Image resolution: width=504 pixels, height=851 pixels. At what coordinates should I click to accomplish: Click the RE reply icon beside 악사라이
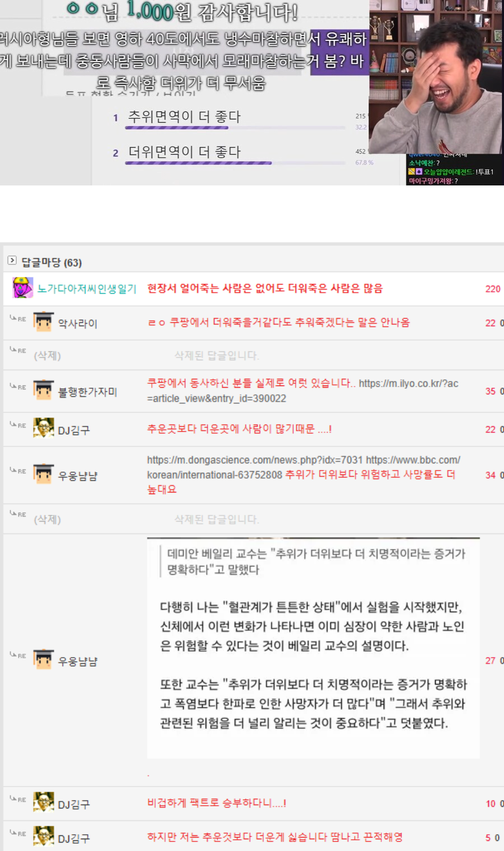pos(18,318)
